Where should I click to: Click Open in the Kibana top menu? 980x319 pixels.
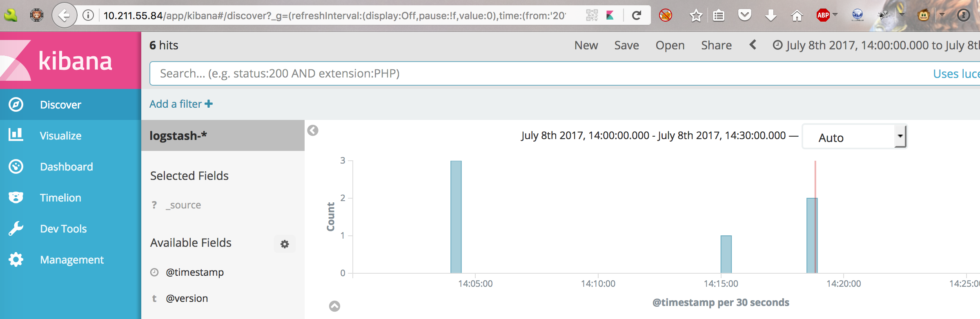coord(670,45)
